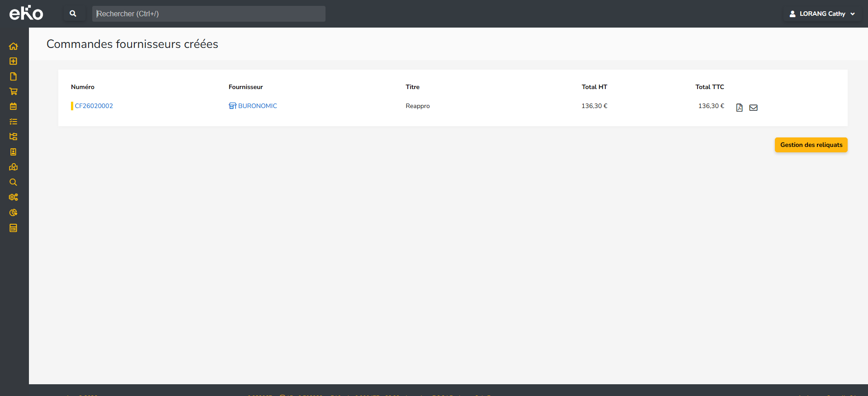Screen dimensions: 868x396
Task: Open the shopping cart icon in sidebar
Action: (x=14, y=91)
